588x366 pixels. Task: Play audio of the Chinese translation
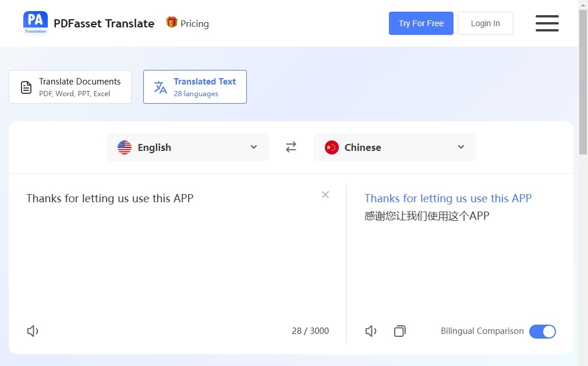click(371, 330)
